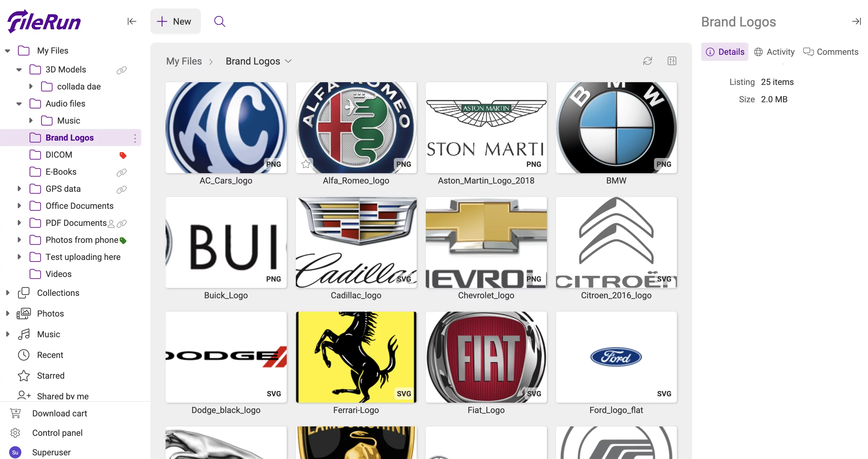Star the Alfa_Romeo_logo file
Screen dimensions: 868x459
[306, 164]
